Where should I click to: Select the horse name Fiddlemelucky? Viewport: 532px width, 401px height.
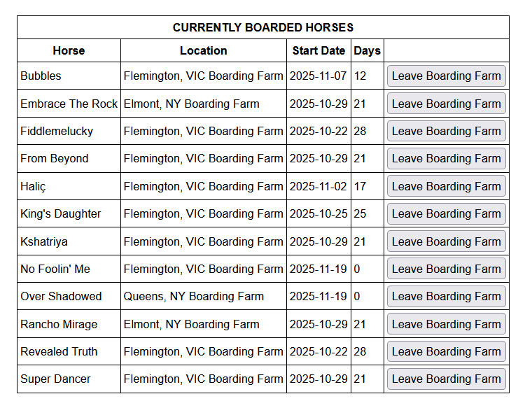click(57, 131)
